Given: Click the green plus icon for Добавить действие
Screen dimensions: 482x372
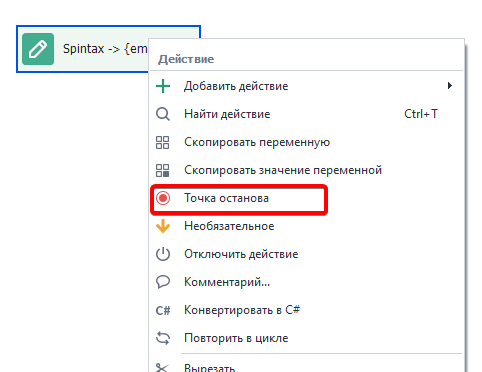Looking at the screenshot, I should coord(163,86).
